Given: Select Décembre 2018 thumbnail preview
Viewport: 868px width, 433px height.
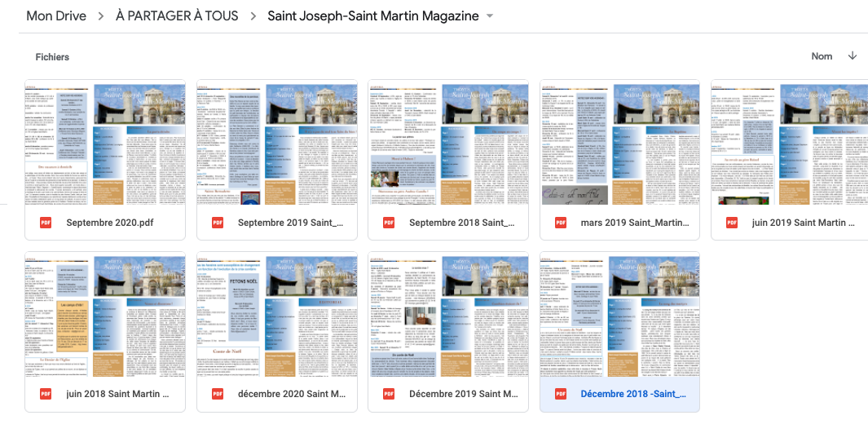Looking at the screenshot, I should (620, 314).
